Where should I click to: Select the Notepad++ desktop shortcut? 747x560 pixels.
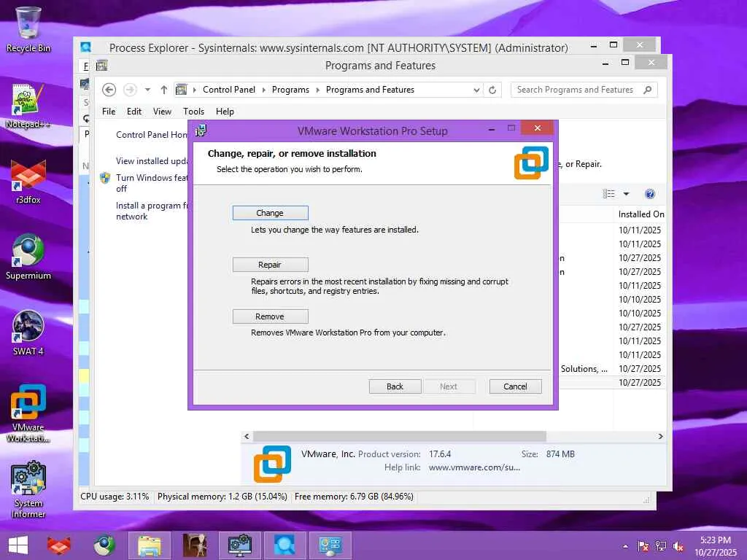point(28,106)
